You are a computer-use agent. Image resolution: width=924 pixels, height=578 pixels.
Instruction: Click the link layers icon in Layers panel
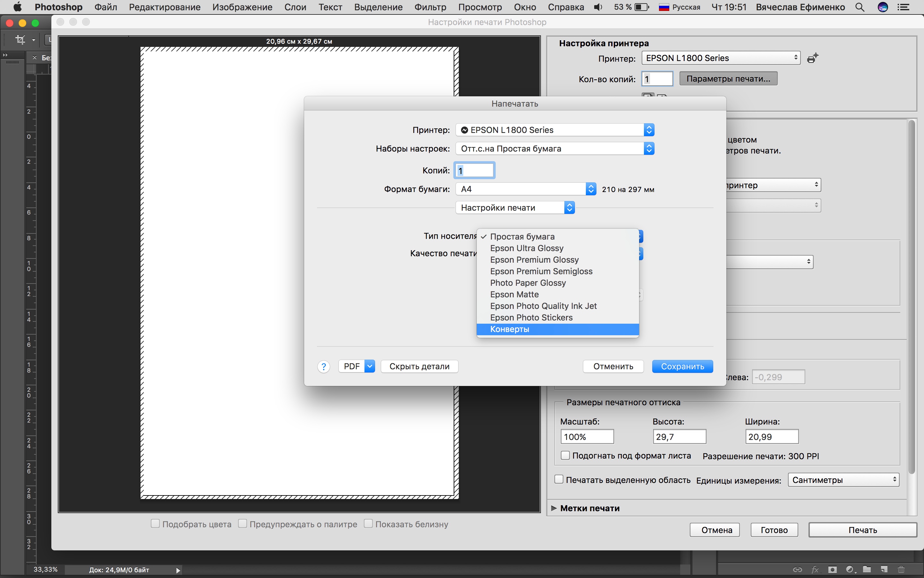click(x=797, y=569)
